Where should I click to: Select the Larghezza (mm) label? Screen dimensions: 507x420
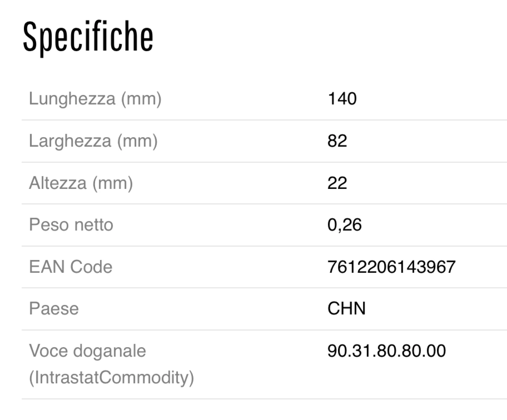(93, 141)
